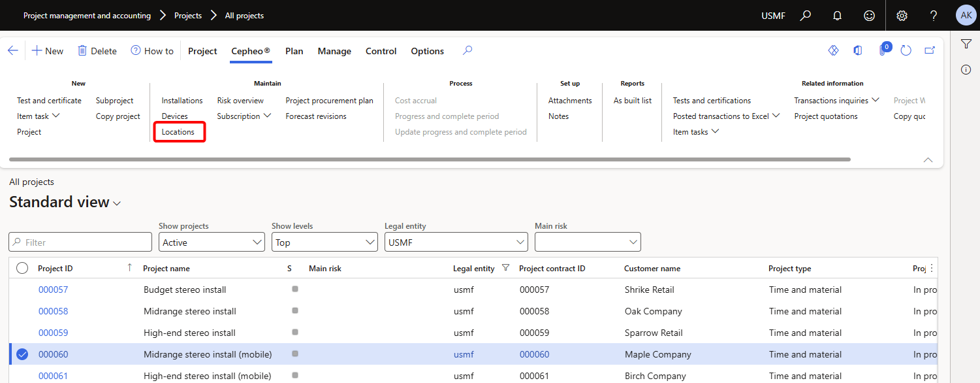Deselect the checked row for project 000060

[22, 354]
